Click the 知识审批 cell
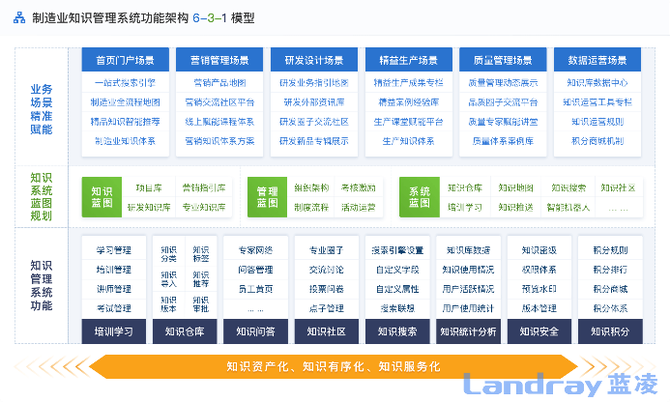The width and height of the screenshot is (670, 402). pos(200,304)
